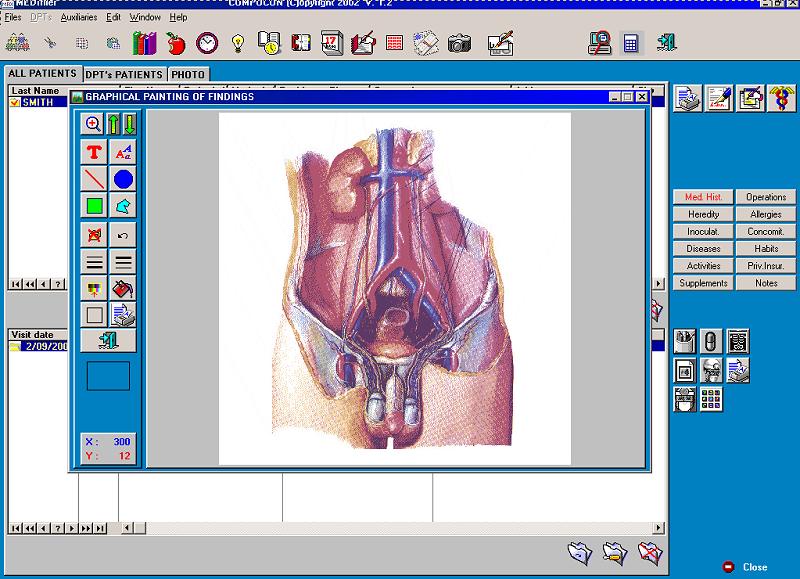Screen dimensions: 800x579
Task: Select the 2/09 visit date entry
Action: tap(39, 346)
